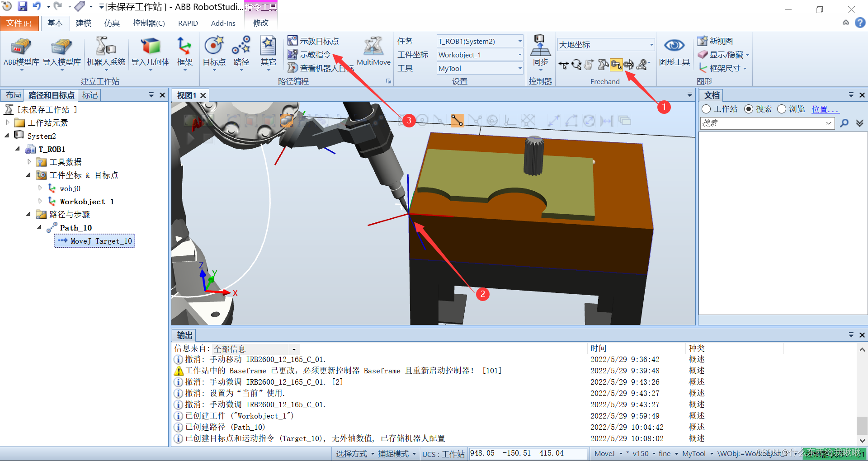The width and height of the screenshot is (868, 461).
Task: Select 浏览 radio button
Action: click(782, 109)
